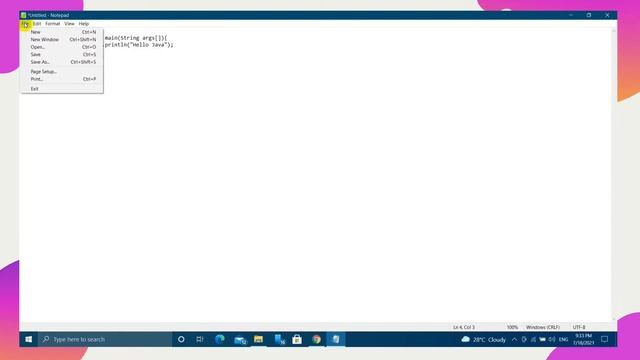640x360 pixels.
Task: Open the Help menu
Action: click(84, 24)
